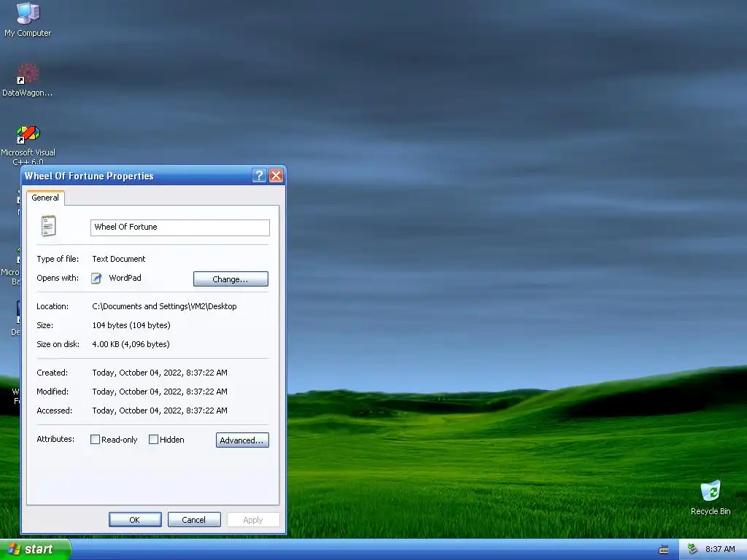This screenshot has width=747, height=560.
Task: Click the text document icon in Properties
Action: point(49,226)
